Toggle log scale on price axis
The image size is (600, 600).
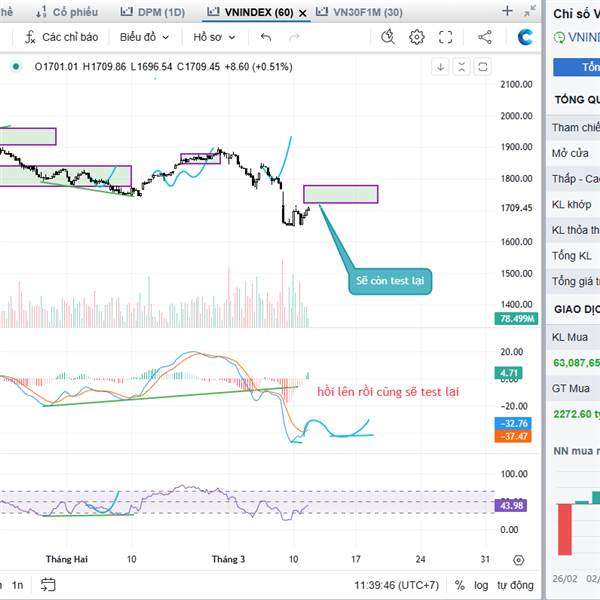480,585
